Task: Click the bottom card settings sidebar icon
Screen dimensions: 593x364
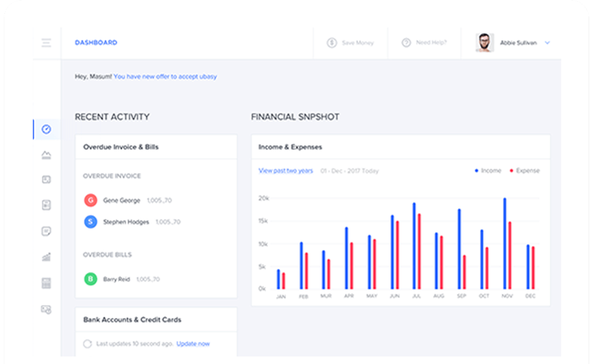Action: 46,309
